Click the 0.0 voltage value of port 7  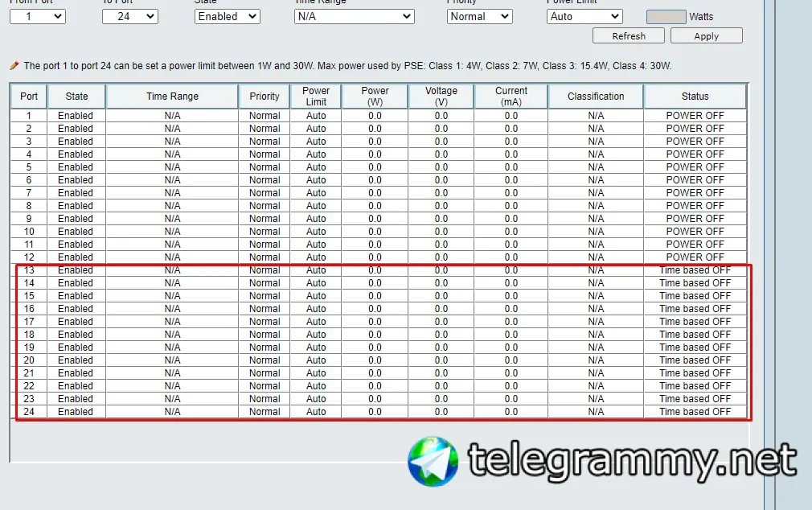pos(441,193)
